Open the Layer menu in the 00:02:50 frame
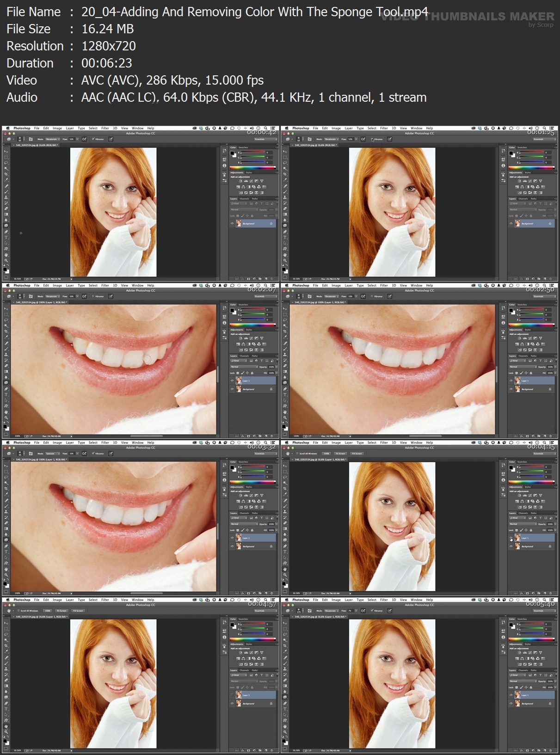 pyautogui.click(x=349, y=285)
